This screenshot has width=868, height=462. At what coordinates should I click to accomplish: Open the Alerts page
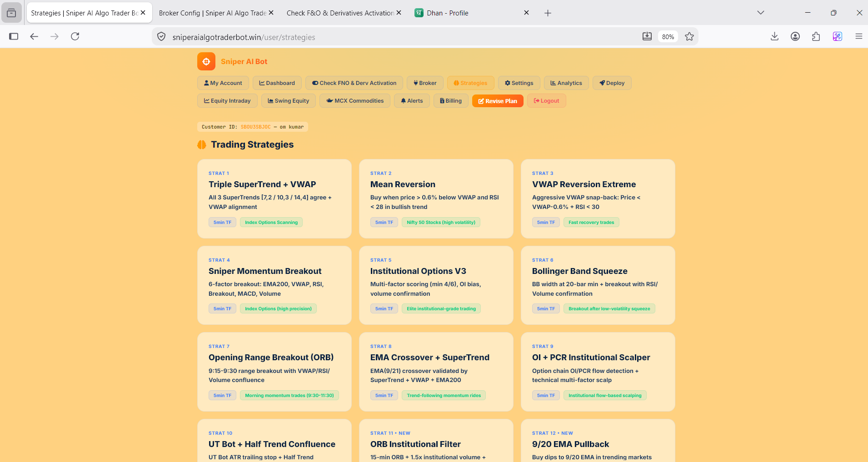click(x=412, y=101)
